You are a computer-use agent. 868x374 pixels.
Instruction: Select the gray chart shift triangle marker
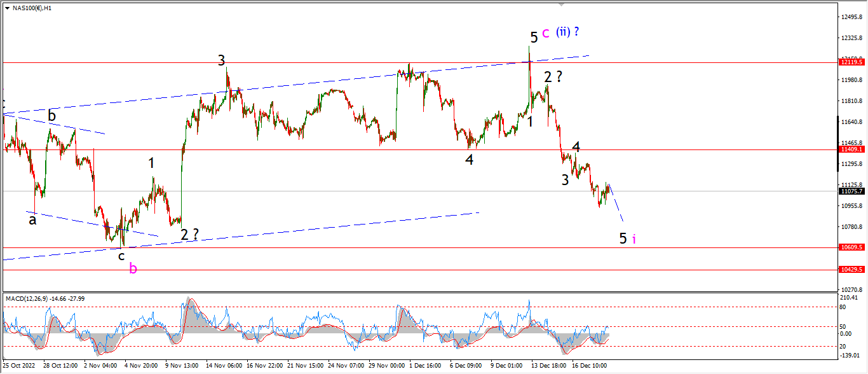tap(561, 4)
